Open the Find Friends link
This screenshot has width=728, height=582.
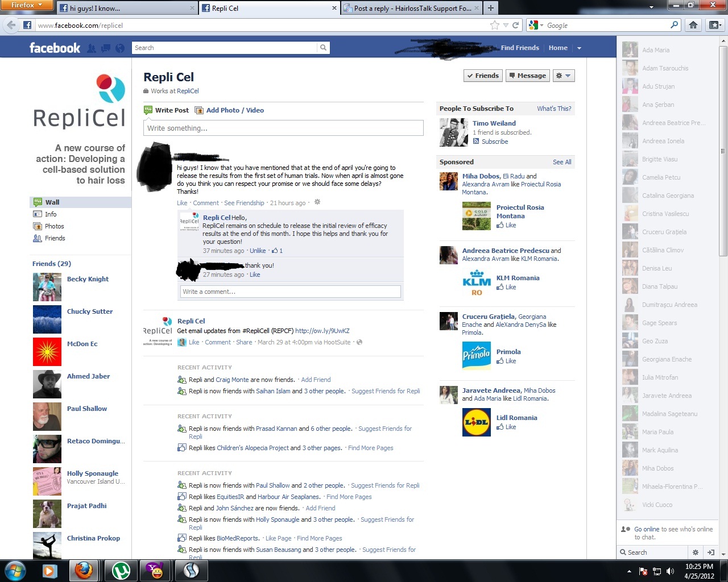(520, 48)
